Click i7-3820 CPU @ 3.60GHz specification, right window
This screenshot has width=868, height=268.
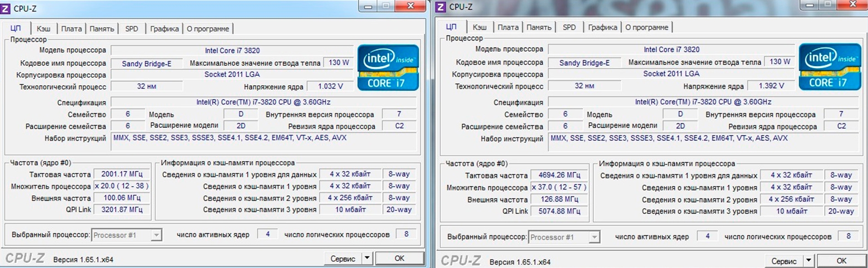tap(703, 102)
